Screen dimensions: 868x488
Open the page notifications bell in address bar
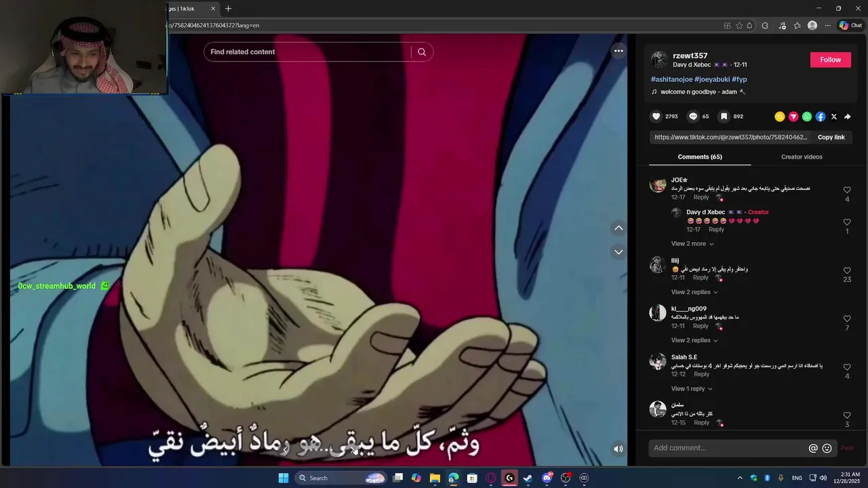[x=749, y=25]
